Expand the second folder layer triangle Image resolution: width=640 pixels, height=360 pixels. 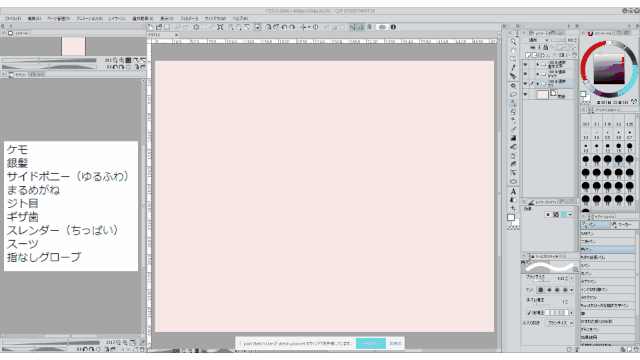point(538,74)
